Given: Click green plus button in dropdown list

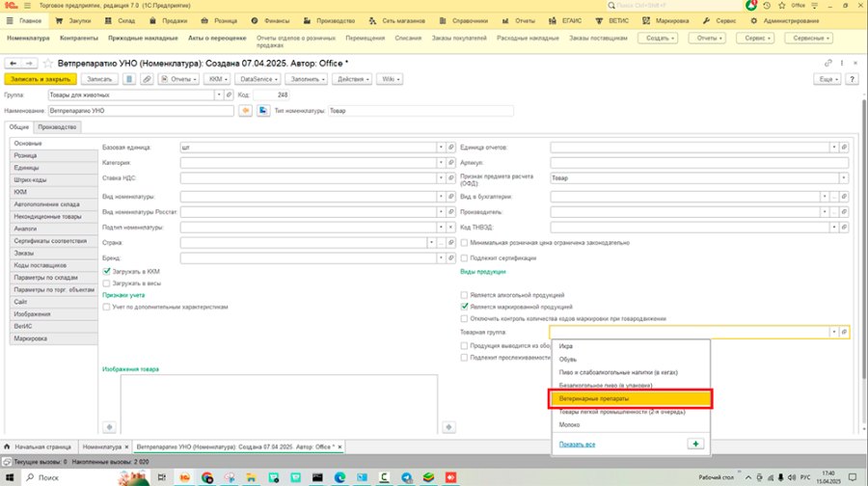Looking at the screenshot, I should coord(695,444).
